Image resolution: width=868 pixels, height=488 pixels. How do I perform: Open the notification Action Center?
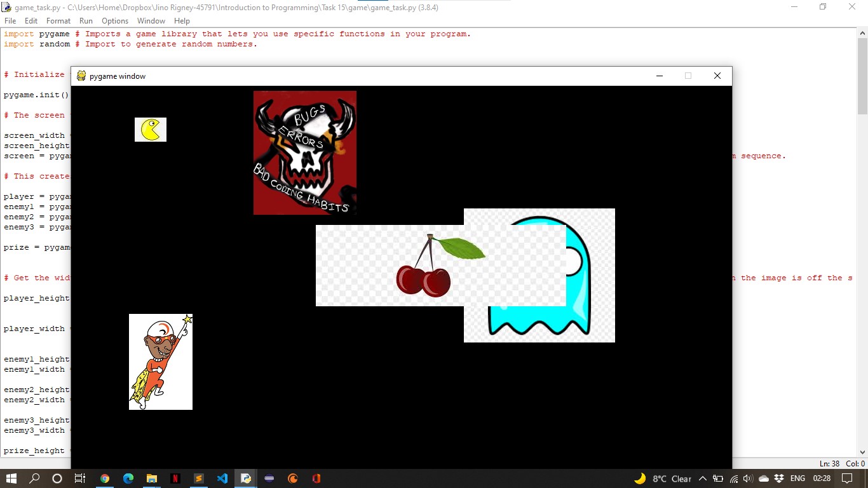pyautogui.click(x=847, y=478)
